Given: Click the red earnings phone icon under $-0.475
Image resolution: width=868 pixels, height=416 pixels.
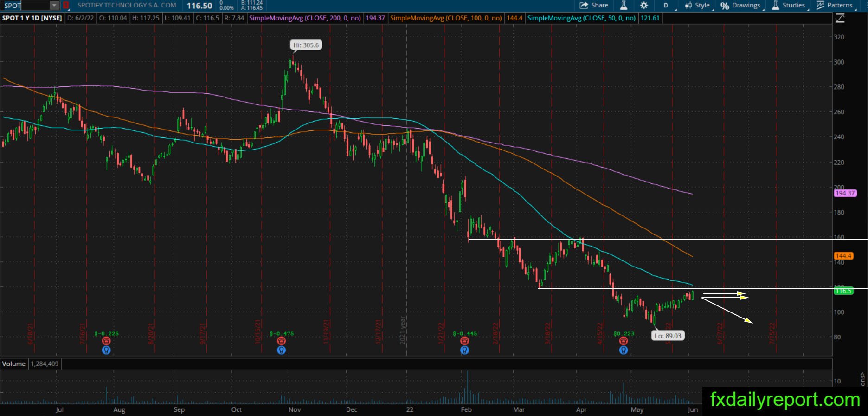Looking at the screenshot, I should click(x=281, y=341).
